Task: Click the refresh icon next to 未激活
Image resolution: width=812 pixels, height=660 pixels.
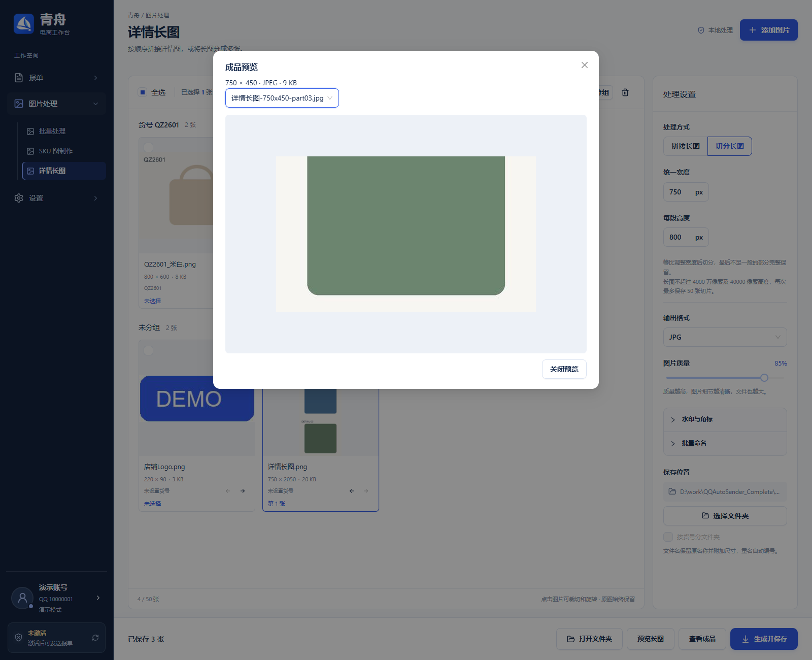Action: (x=95, y=638)
